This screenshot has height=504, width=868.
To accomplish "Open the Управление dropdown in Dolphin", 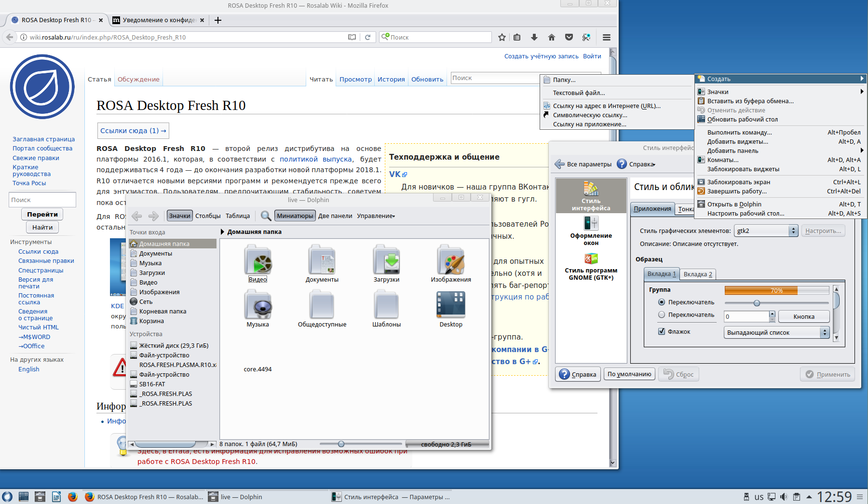I will (x=376, y=216).
